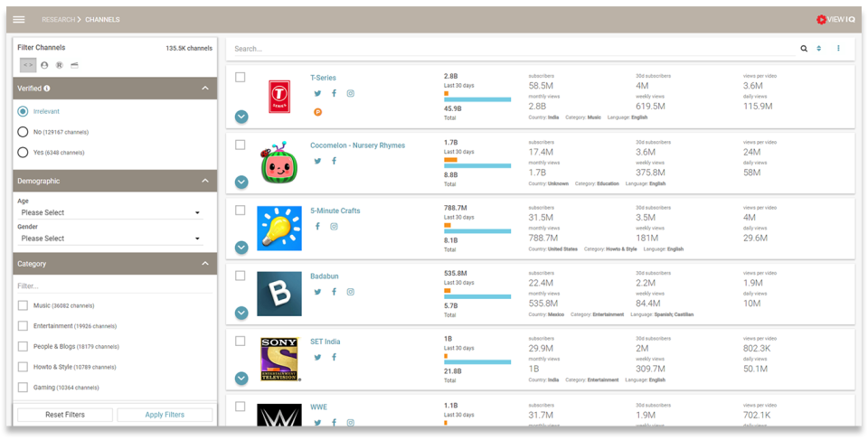Select the registered R filter icon

(60, 65)
